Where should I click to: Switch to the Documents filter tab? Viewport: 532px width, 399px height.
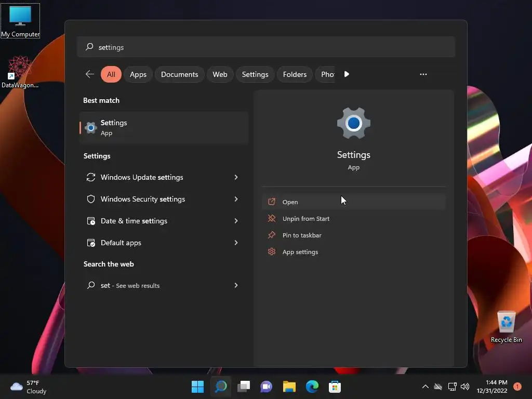coord(179,74)
